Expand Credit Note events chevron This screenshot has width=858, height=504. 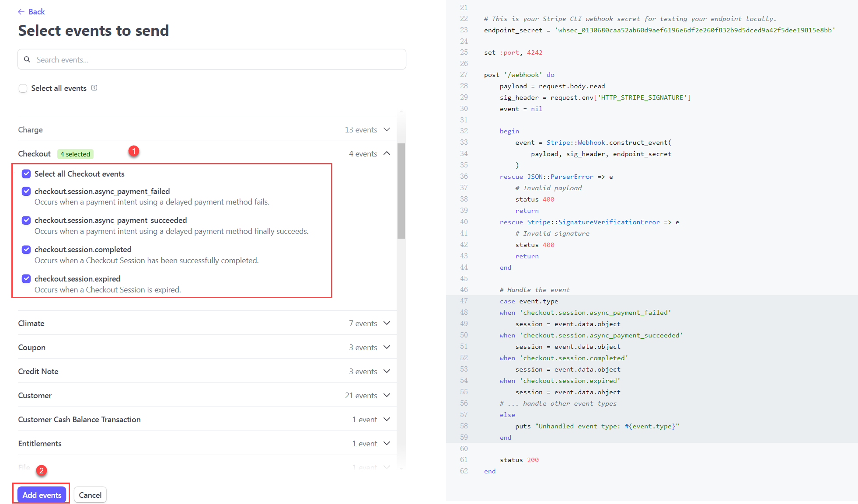(387, 371)
